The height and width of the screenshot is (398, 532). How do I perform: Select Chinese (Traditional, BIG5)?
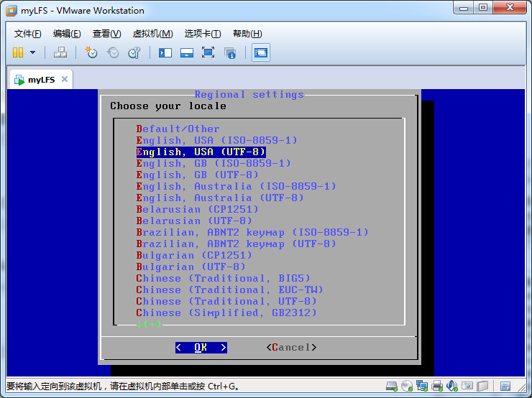(224, 279)
